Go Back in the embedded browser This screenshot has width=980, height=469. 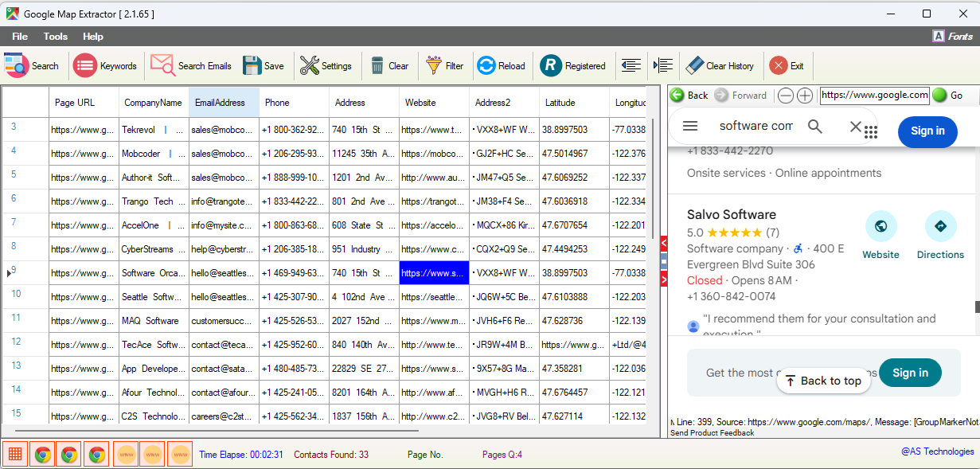coord(689,96)
